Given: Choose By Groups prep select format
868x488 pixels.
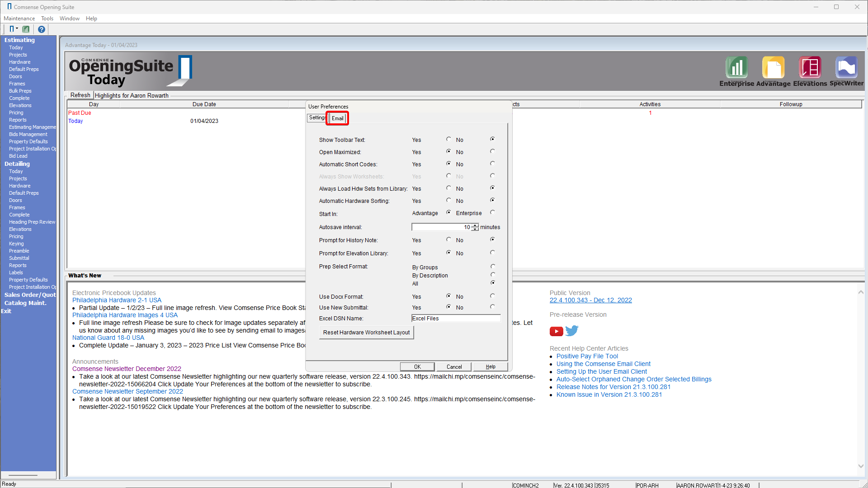Looking at the screenshot, I should pos(493,267).
